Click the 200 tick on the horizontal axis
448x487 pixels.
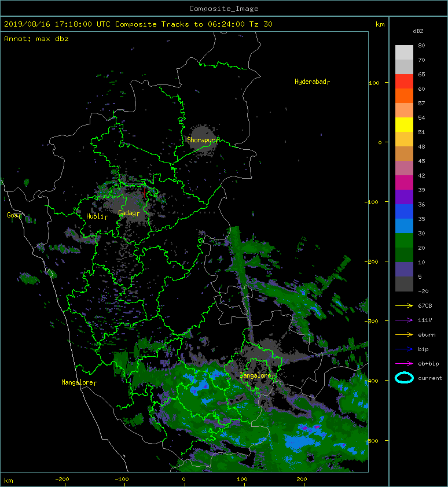point(302,479)
